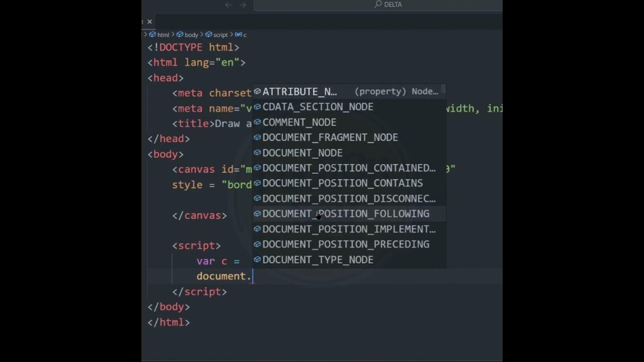Click the style = "bord line
644x362 pixels.
[212, 185]
